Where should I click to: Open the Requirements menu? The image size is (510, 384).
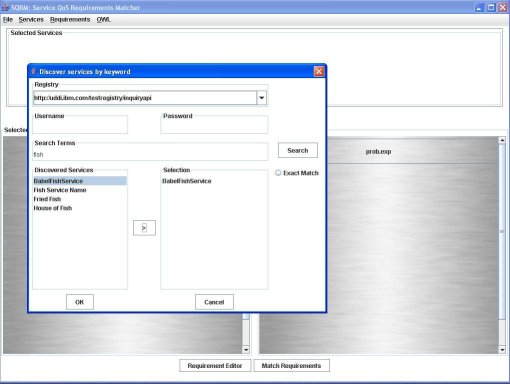pos(70,20)
